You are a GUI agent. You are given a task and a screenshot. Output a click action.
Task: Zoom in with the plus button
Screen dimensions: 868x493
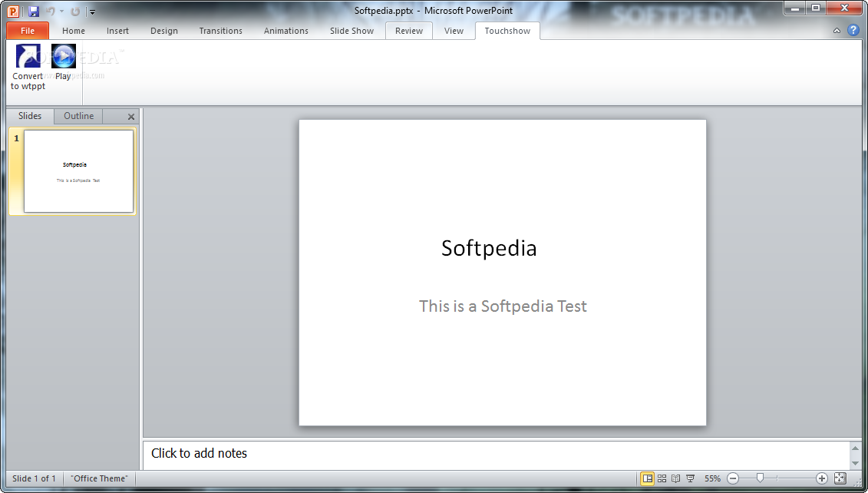coord(822,478)
